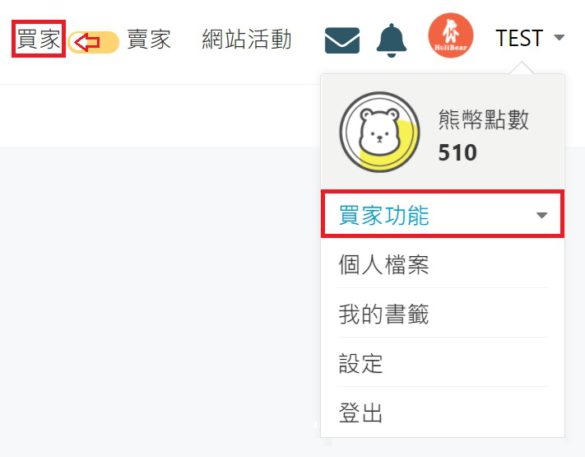Select the 買家 label beside the switch
Image resolution: width=585 pixels, height=457 pixels.
point(38,39)
